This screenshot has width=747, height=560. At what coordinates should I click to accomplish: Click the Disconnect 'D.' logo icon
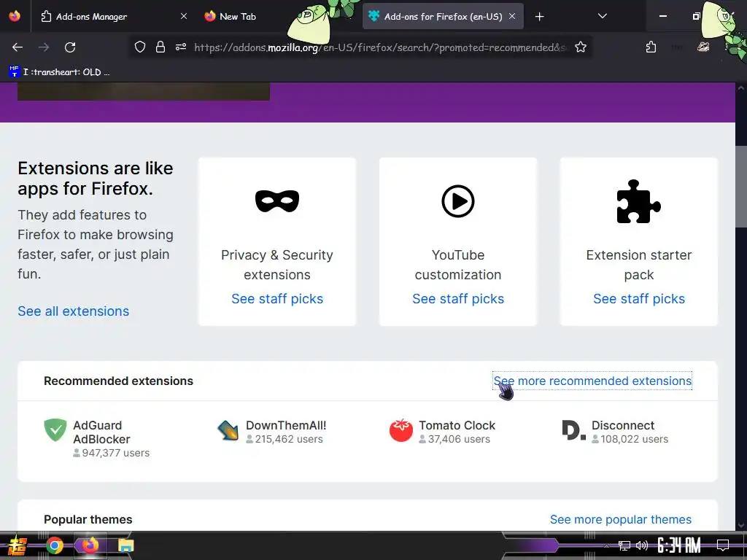click(x=573, y=430)
